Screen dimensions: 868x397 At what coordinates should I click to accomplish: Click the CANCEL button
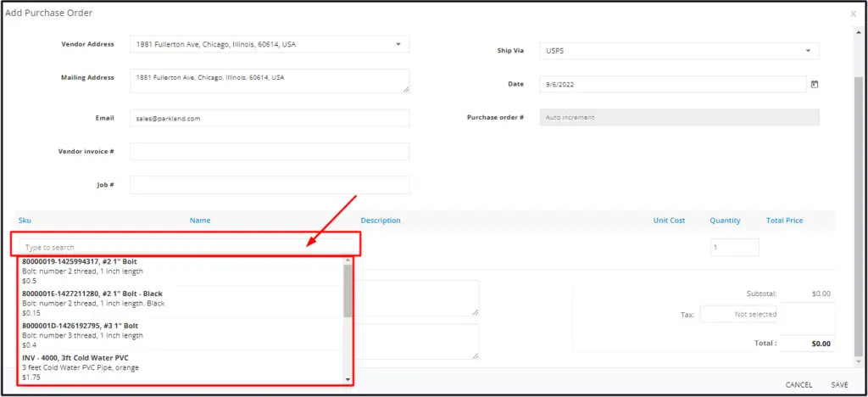pos(798,385)
